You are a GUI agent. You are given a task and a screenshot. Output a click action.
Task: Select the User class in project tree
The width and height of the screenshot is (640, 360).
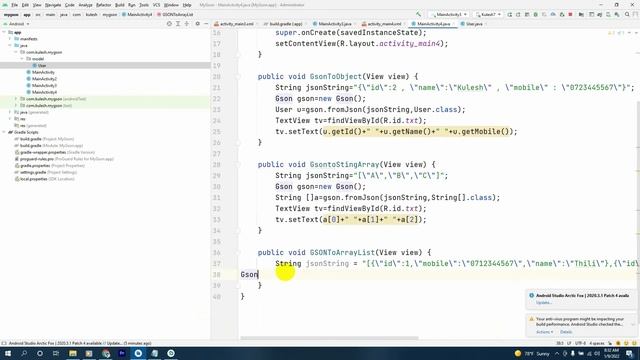click(42, 65)
